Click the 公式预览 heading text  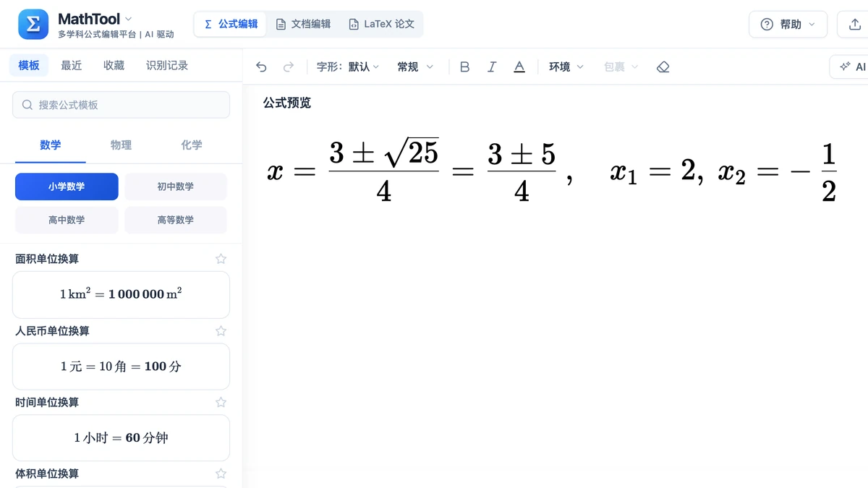(x=287, y=103)
